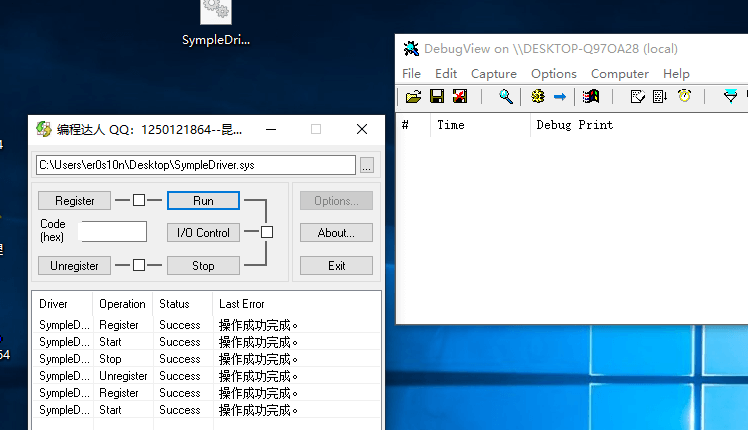This screenshot has height=430, width=748.
Task: Open the Filter funnel icon in DebugView
Action: click(x=730, y=97)
